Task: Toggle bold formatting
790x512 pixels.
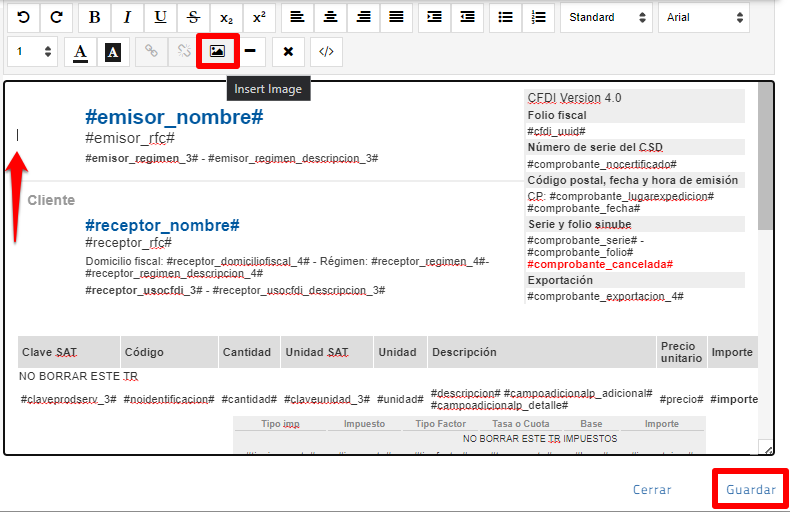Action: pos(94,17)
